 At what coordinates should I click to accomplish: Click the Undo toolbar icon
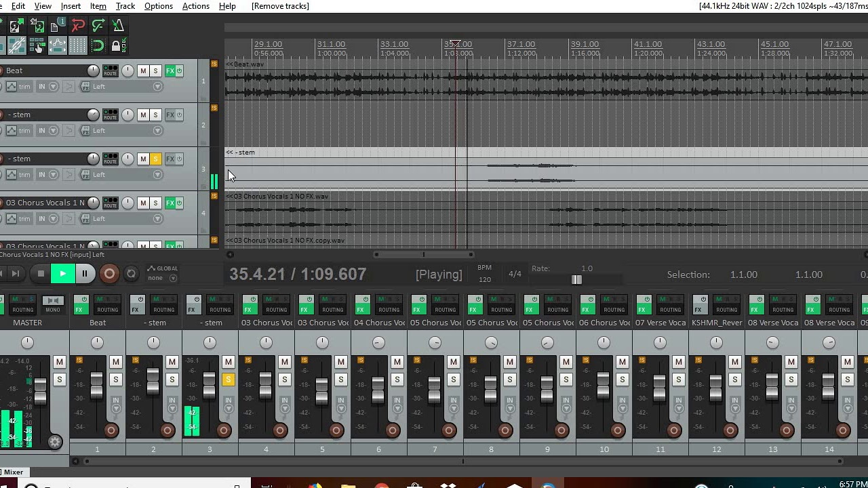(x=77, y=26)
